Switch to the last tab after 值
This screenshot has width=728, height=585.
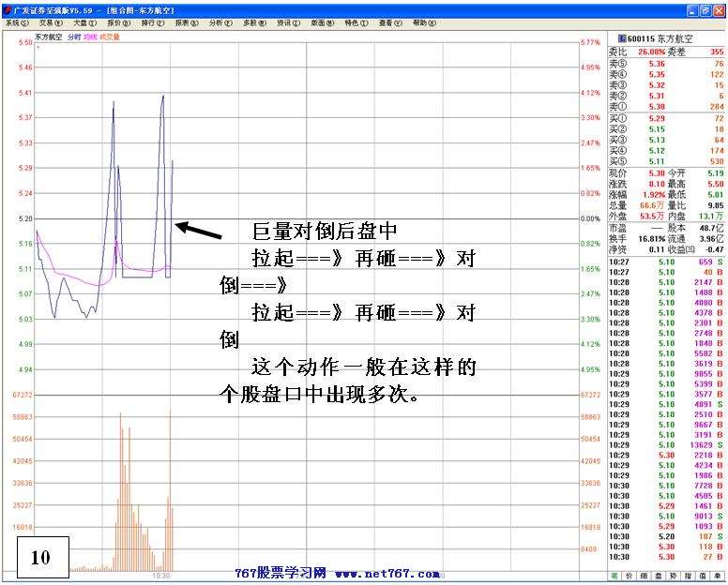pyautogui.click(x=718, y=576)
